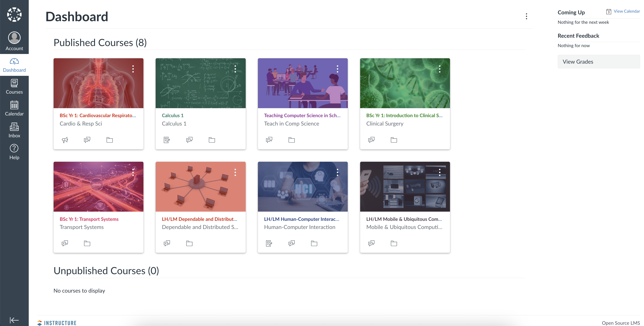
Task: Open Assignments icon on Human-Computer Interaction card
Action: [x=269, y=243]
